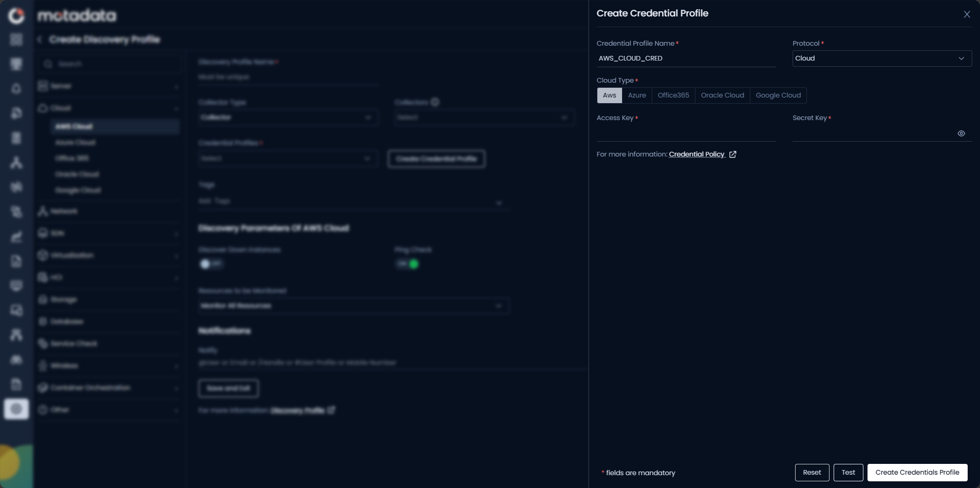Expand the HCI category
This screenshot has width=980, height=488.
(108, 278)
